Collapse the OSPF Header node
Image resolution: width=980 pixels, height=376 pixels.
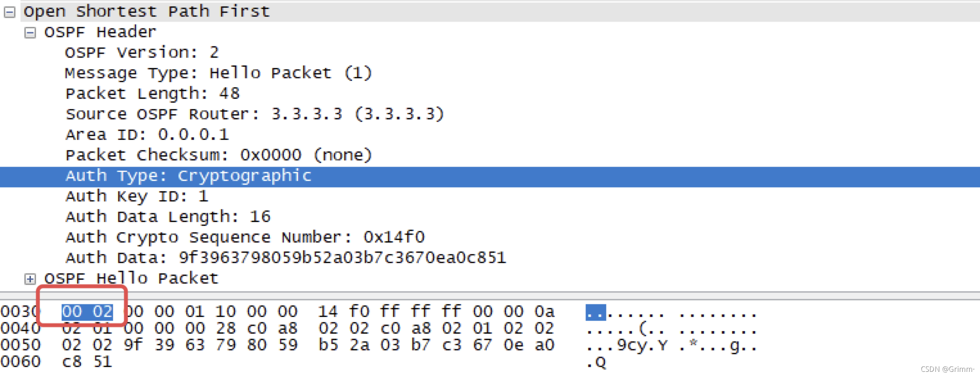pos(30,33)
